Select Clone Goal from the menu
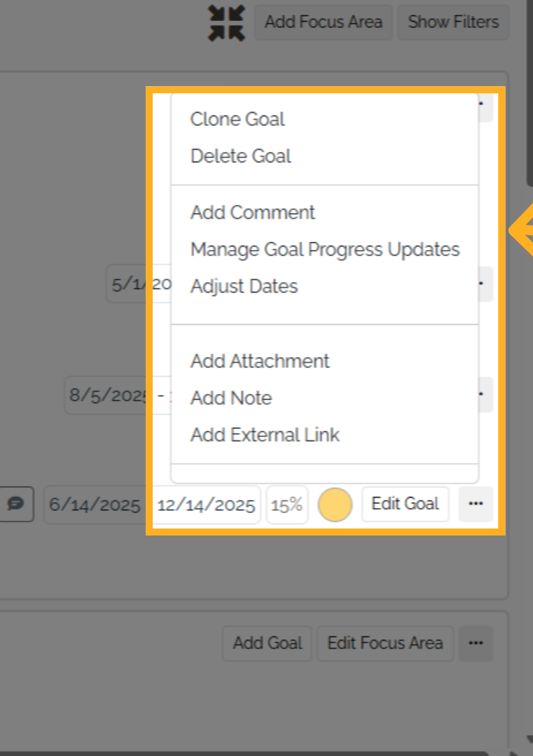Viewport: 533px width, 756px height. 237,119
